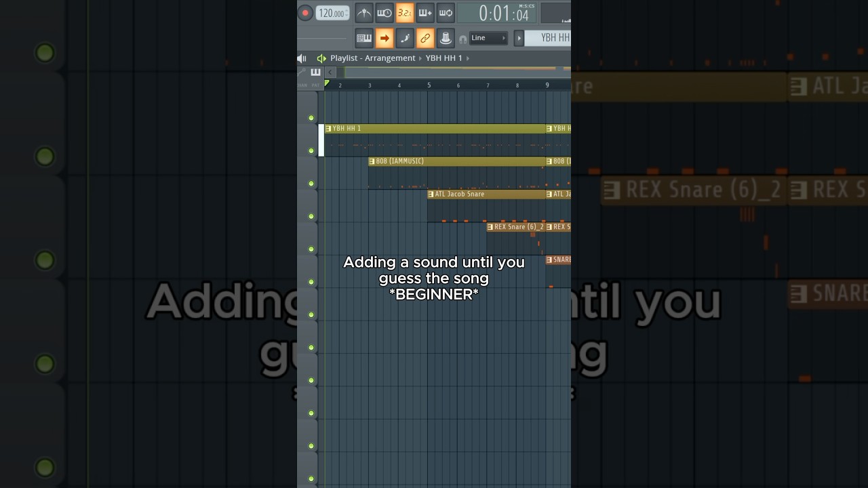The image size is (868, 488).
Task: Open clip menu icon on YBH HH 1
Action: click(x=328, y=129)
